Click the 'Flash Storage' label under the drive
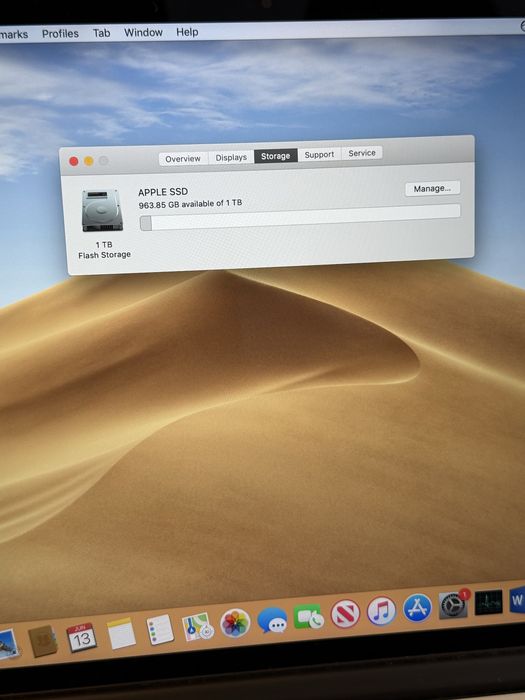525x700 pixels. 104,255
